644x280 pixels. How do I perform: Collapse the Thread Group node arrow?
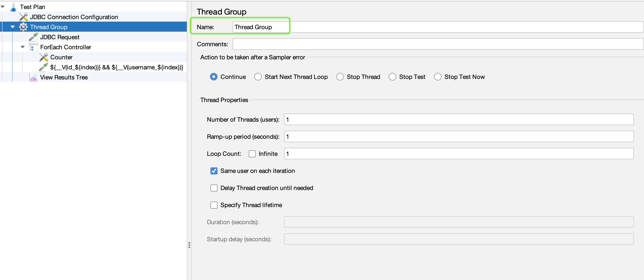(x=13, y=27)
